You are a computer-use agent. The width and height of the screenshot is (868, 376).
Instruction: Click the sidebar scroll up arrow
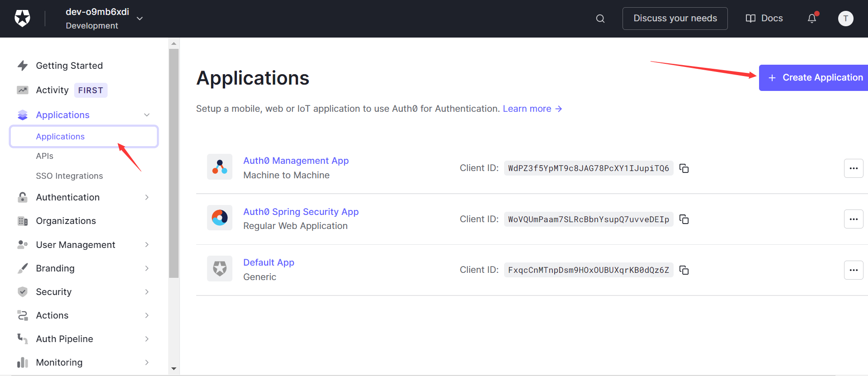[x=174, y=44]
